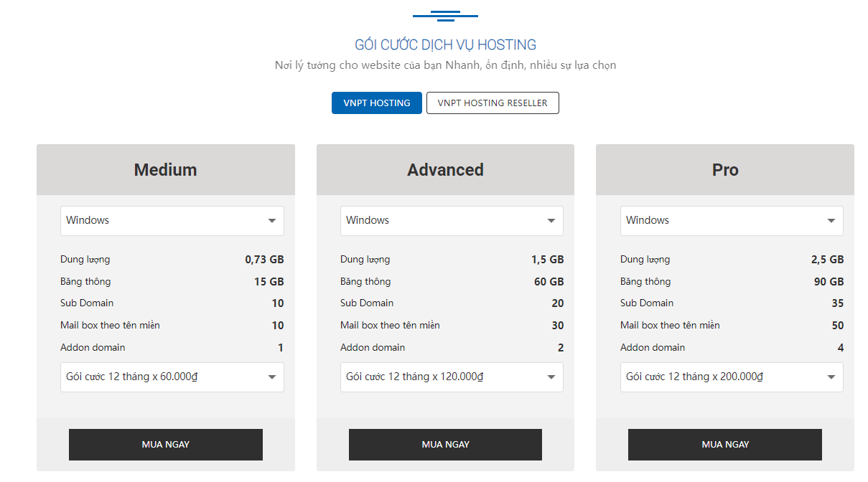Open Pro plan Windows dropdown
Image resolution: width=868 pixels, height=482 pixels.
coord(732,221)
